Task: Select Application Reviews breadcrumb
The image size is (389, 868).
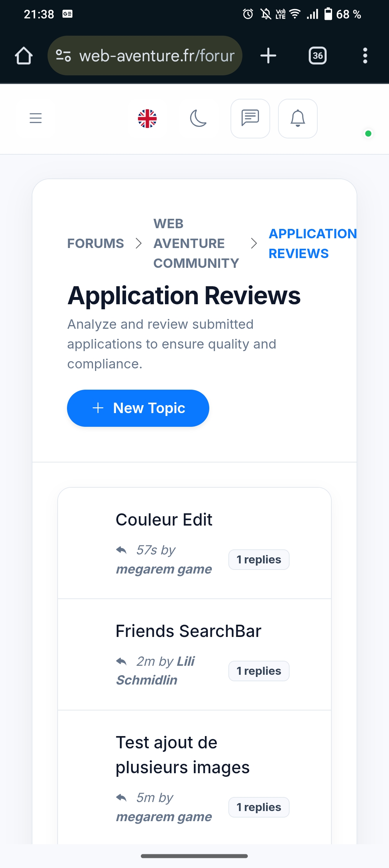Action: point(312,243)
